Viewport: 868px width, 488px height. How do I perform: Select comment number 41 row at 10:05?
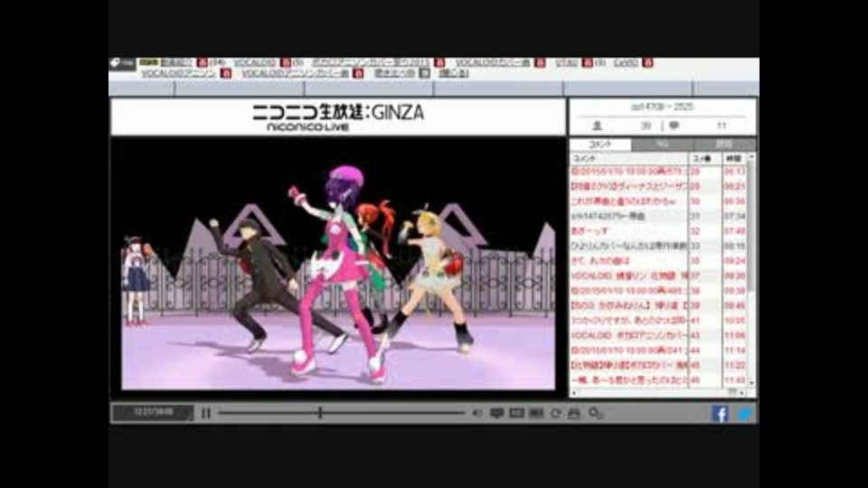(659, 321)
